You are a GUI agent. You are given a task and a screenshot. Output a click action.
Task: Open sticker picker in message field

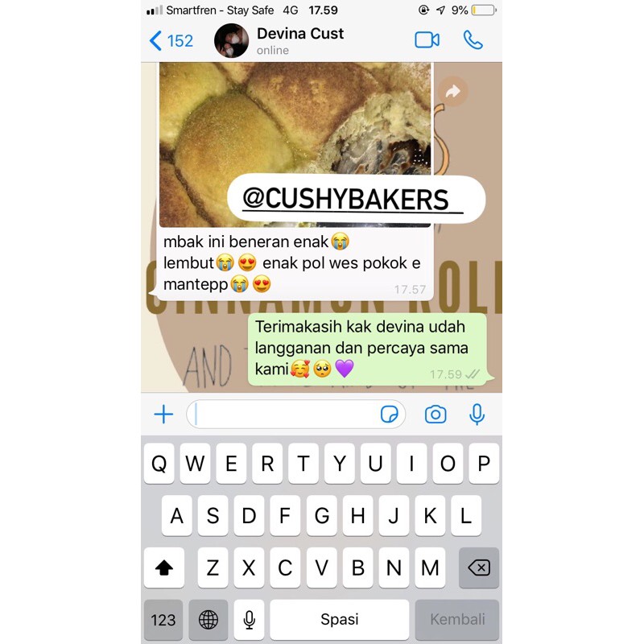(389, 414)
